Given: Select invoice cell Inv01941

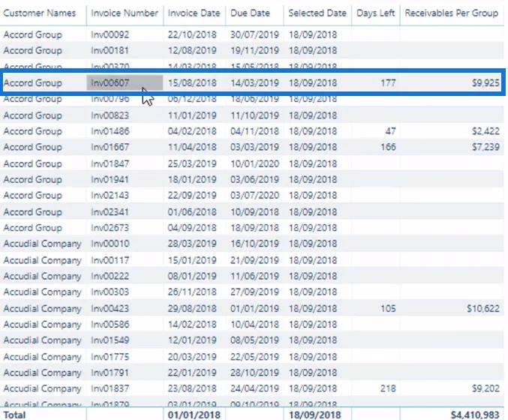Looking at the screenshot, I should [x=110, y=179].
